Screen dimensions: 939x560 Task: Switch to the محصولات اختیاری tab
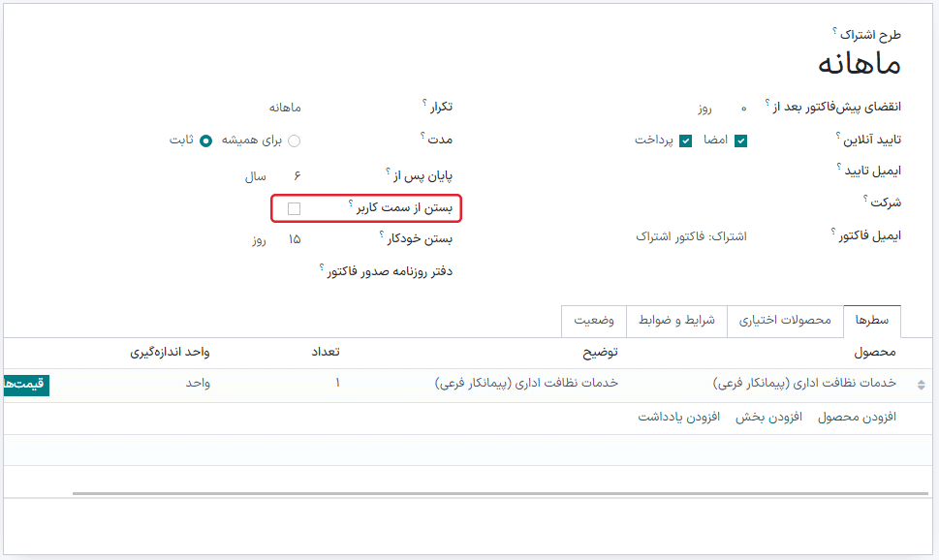785,322
